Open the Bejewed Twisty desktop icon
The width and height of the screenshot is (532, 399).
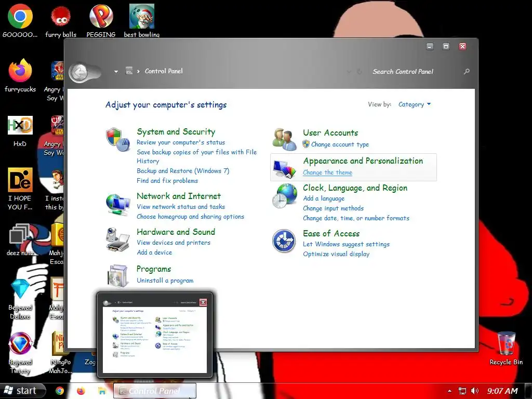(x=20, y=353)
